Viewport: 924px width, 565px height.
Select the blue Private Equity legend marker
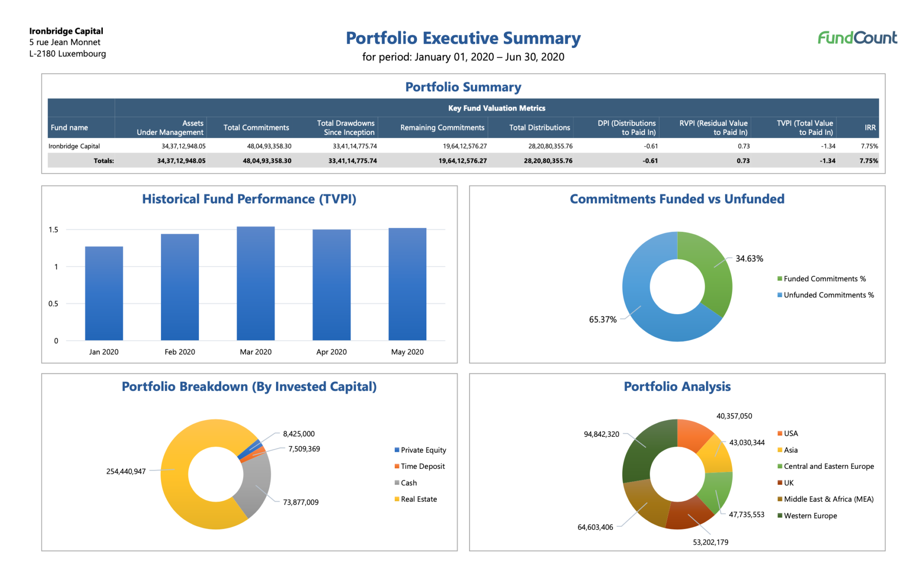pyautogui.click(x=397, y=449)
